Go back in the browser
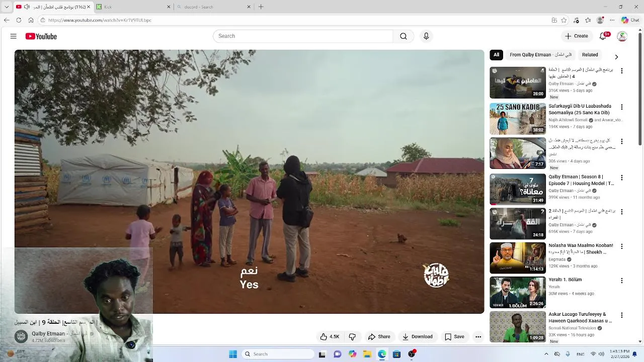 [7, 20]
